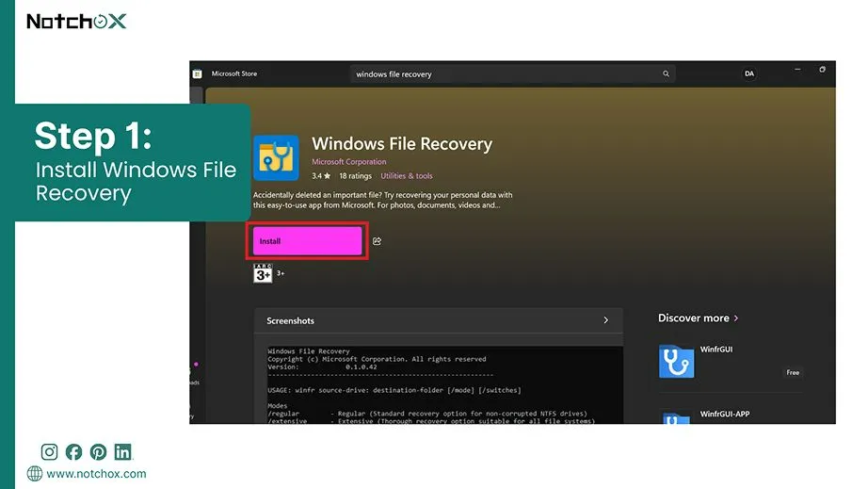Expand the Screenshots section chevron
Viewport: 868px width, 489px height.
point(605,320)
